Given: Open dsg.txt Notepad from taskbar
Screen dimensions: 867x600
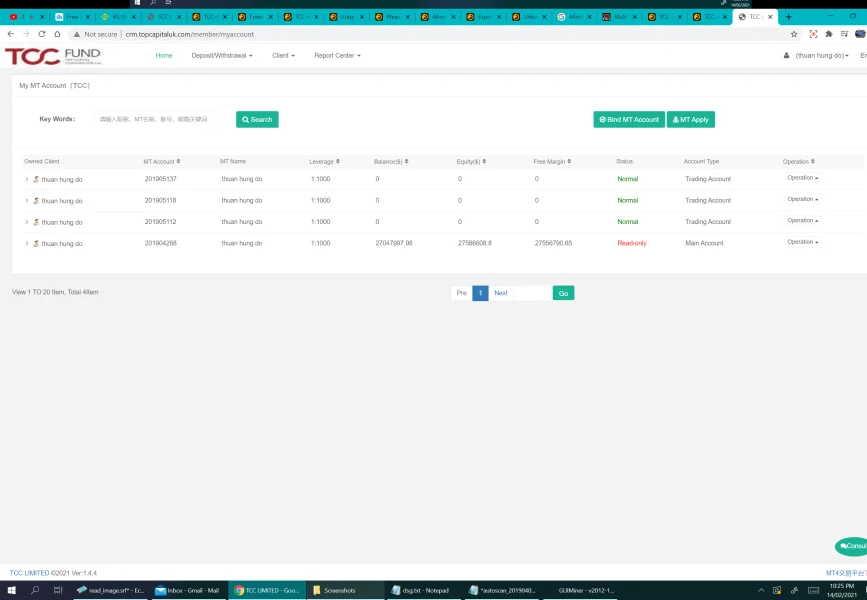Looking at the screenshot, I should [420, 590].
